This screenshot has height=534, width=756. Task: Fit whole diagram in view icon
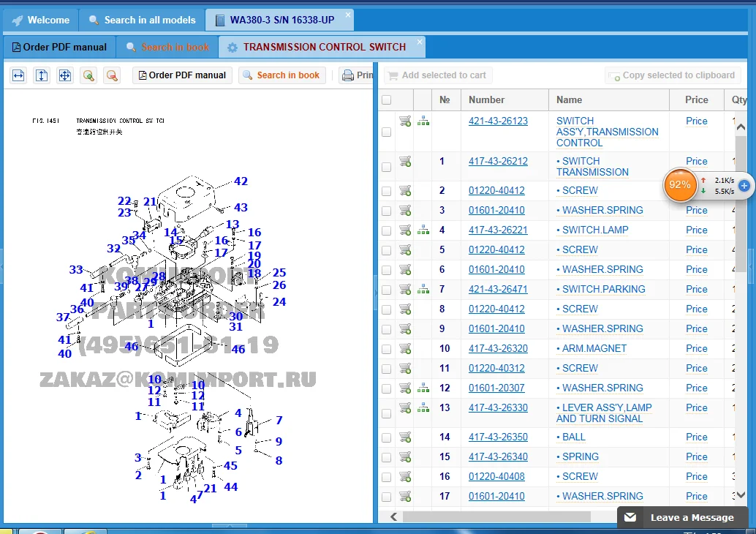pos(64,75)
